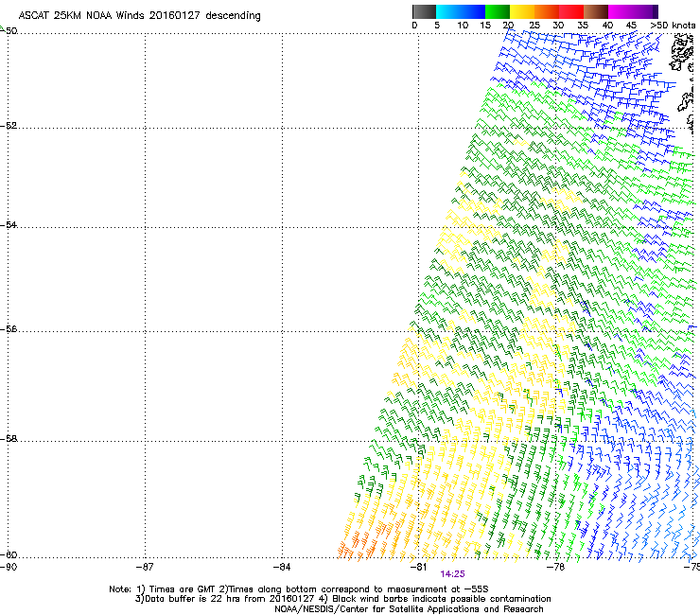Image resolution: width=700 pixels, height=615 pixels.
Task: Click the '-84' longitude axis label
Action: coord(282,567)
